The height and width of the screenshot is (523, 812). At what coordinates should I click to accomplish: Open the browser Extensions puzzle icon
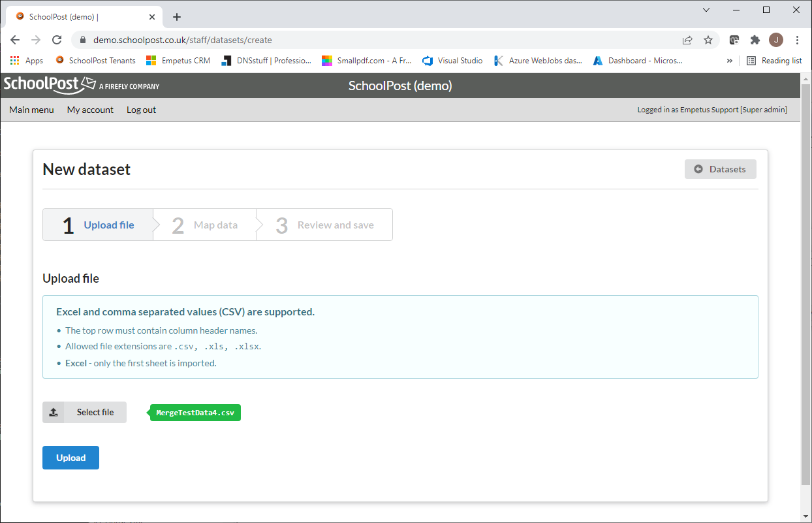755,40
